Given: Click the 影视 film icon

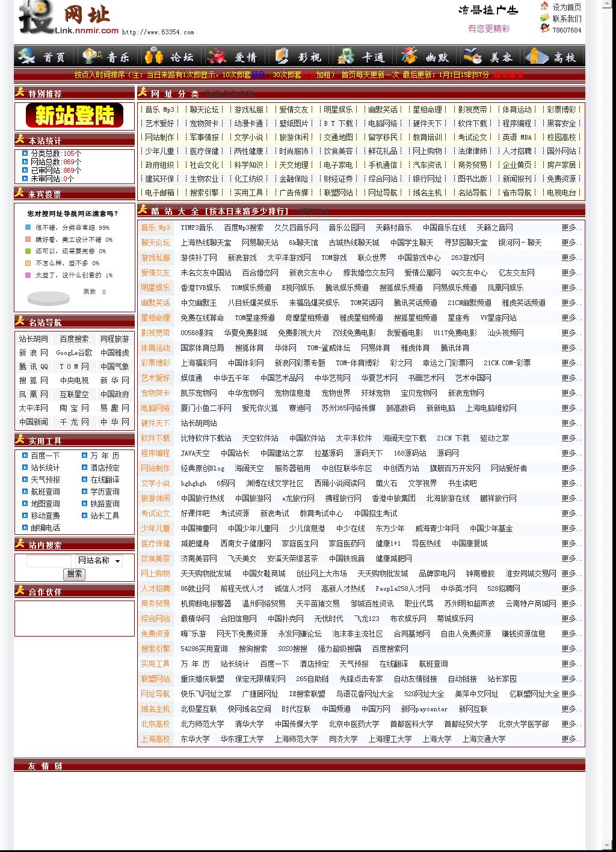Looking at the screenshot, I should pos(282,56).
